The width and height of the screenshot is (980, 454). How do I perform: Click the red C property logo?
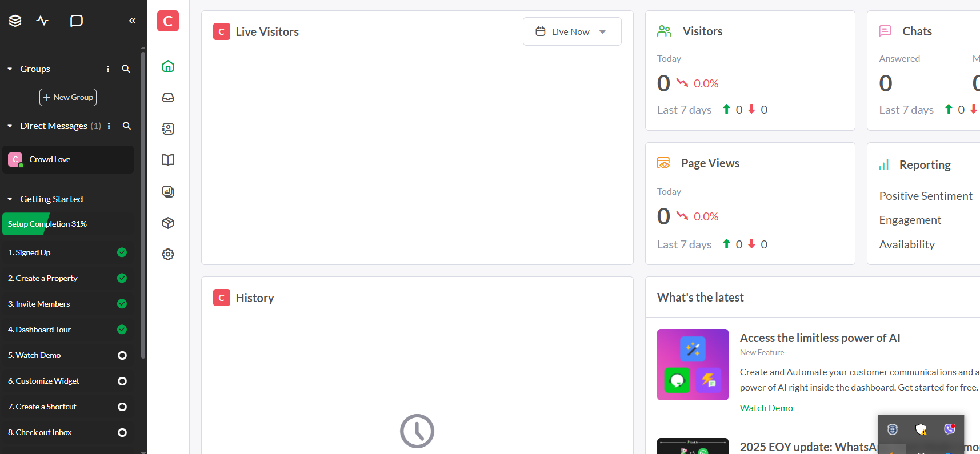(x=168, y=21)
